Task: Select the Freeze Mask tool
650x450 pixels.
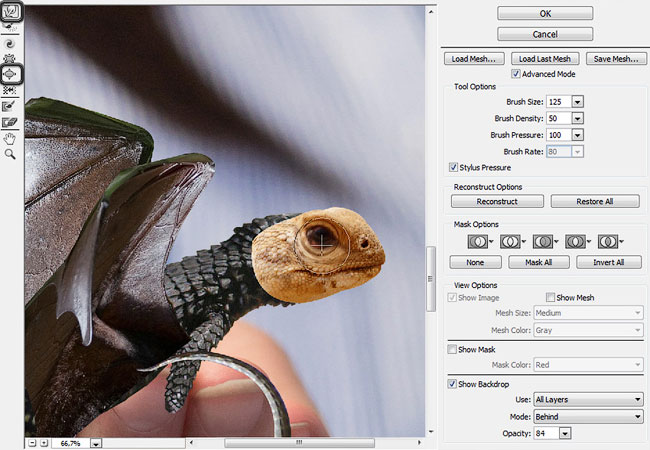Action: point(10,106)
